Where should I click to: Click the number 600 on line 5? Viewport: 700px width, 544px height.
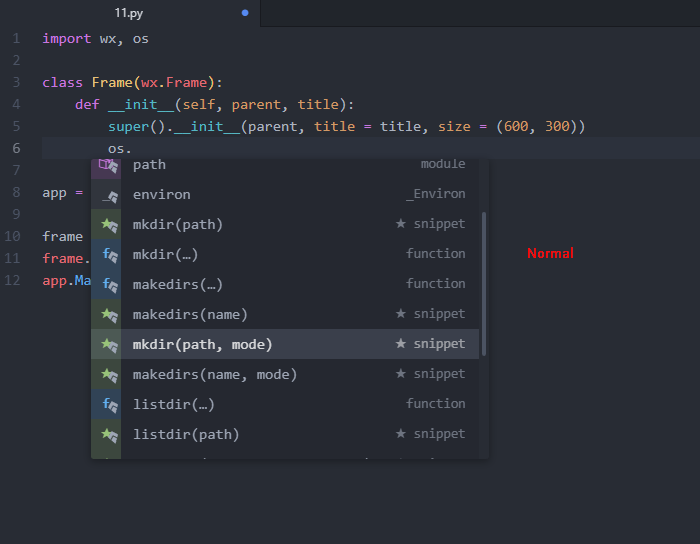pyautogui.click(x=516, y=126)
